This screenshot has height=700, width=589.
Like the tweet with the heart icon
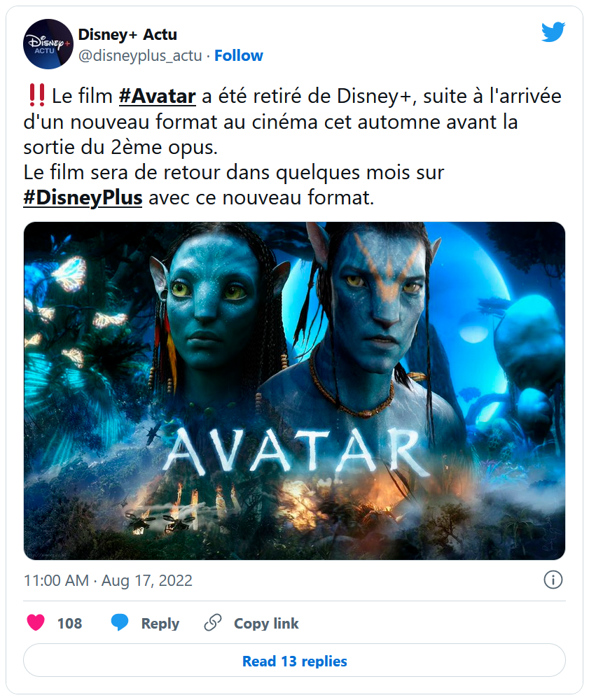click(36, 622)
